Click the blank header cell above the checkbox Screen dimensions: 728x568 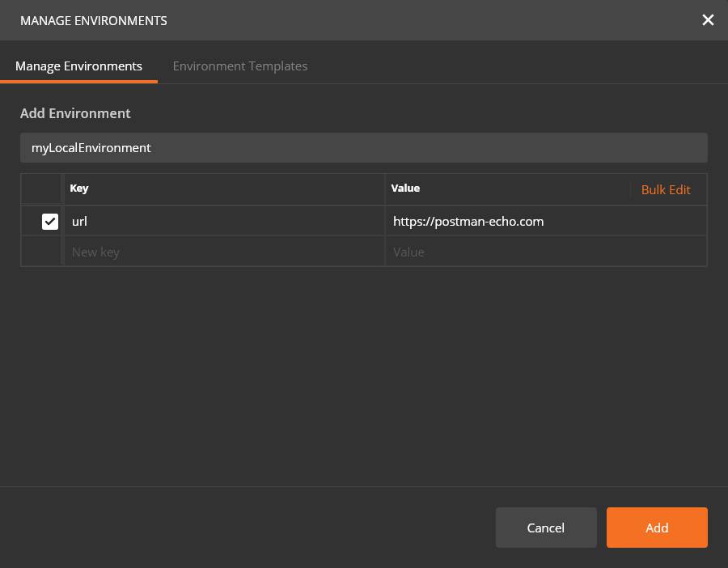[42, 189]
